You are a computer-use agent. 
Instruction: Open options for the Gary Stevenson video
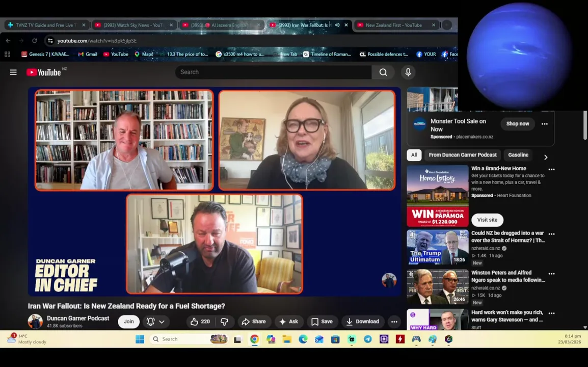click(x=552, y=313)
